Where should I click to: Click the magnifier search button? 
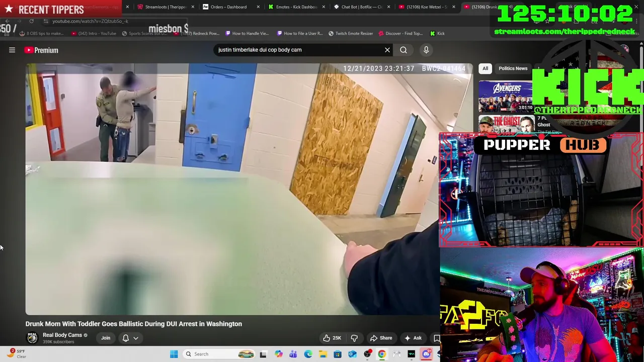404,50
